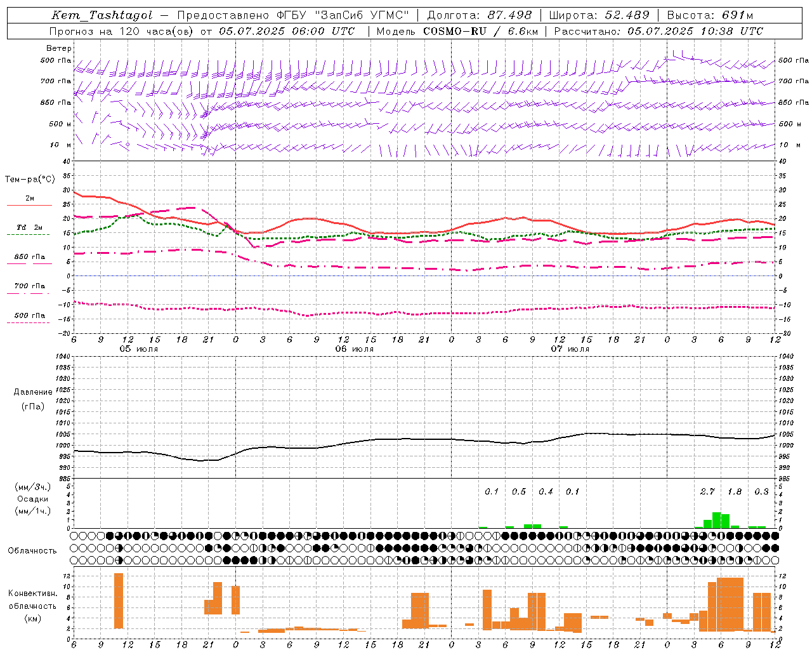The height and width of the screenshot is (650, 812).
Task: Click the 'Ветер' wind panel label
Action: coord(59,48)
